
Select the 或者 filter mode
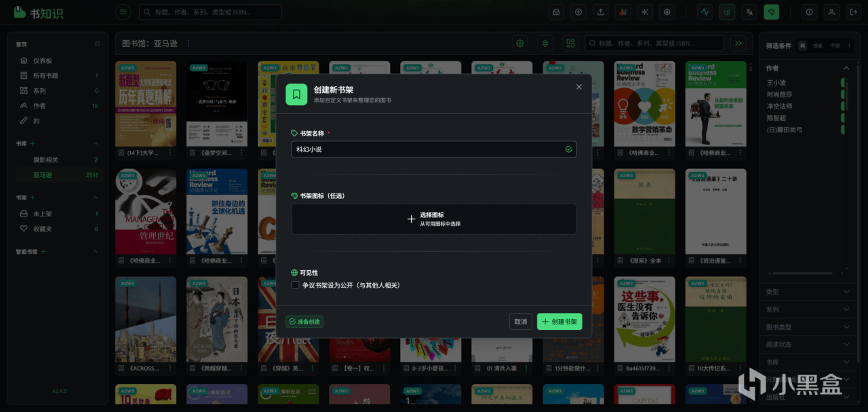(x=818, y=45)
